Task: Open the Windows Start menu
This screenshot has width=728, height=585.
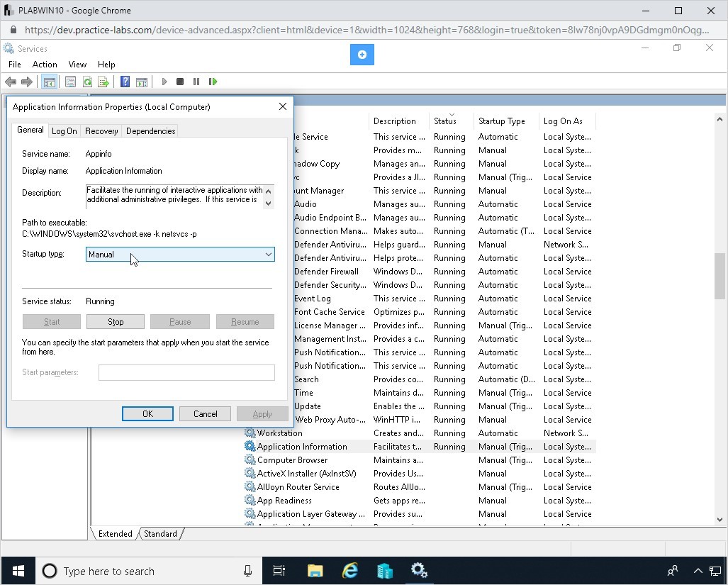Action: point(18,571)
